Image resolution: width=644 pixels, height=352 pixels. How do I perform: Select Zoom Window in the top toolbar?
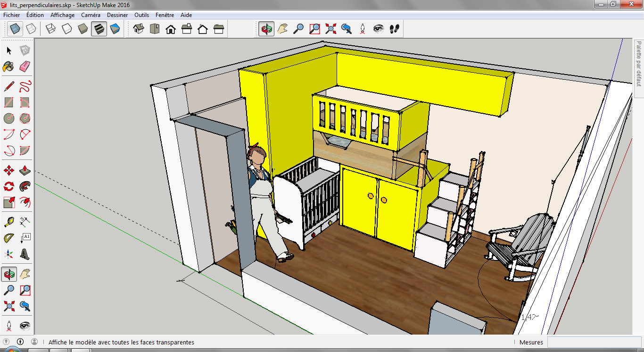(x=314, y=29)
